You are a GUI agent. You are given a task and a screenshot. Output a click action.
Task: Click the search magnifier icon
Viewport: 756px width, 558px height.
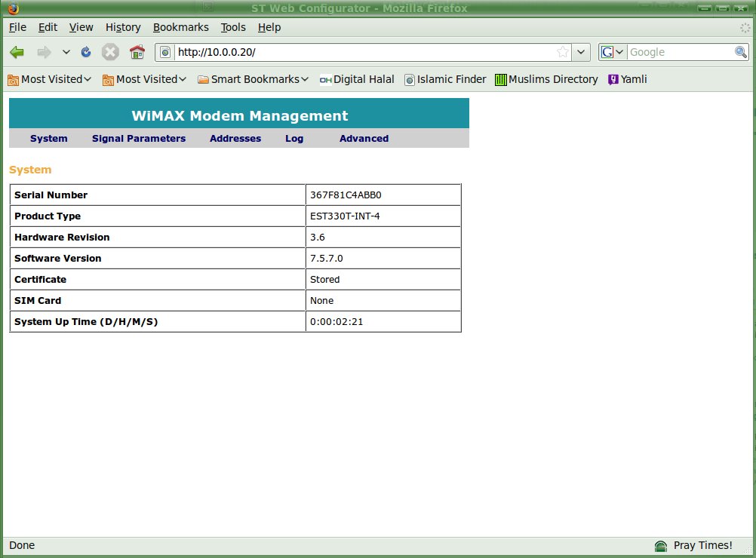(741, 52)
